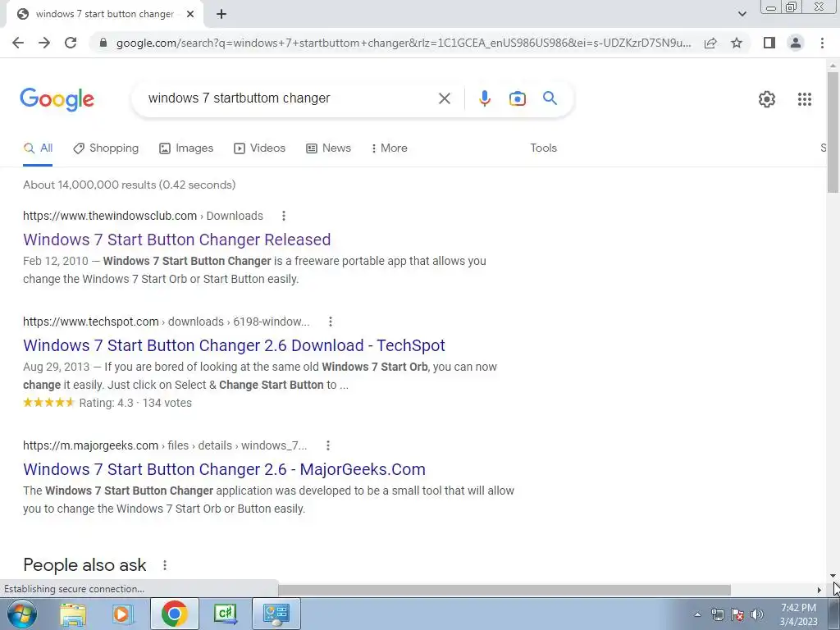Select the All results tab

coord(38,148)
